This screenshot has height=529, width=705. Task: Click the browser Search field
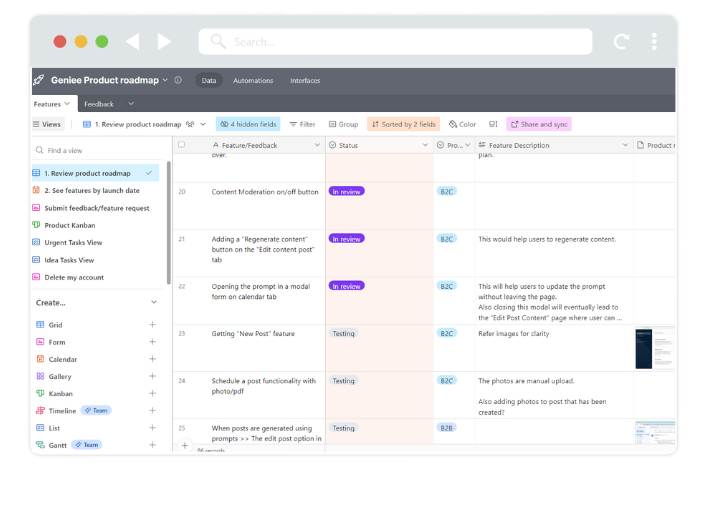click(x=395, y=41)
